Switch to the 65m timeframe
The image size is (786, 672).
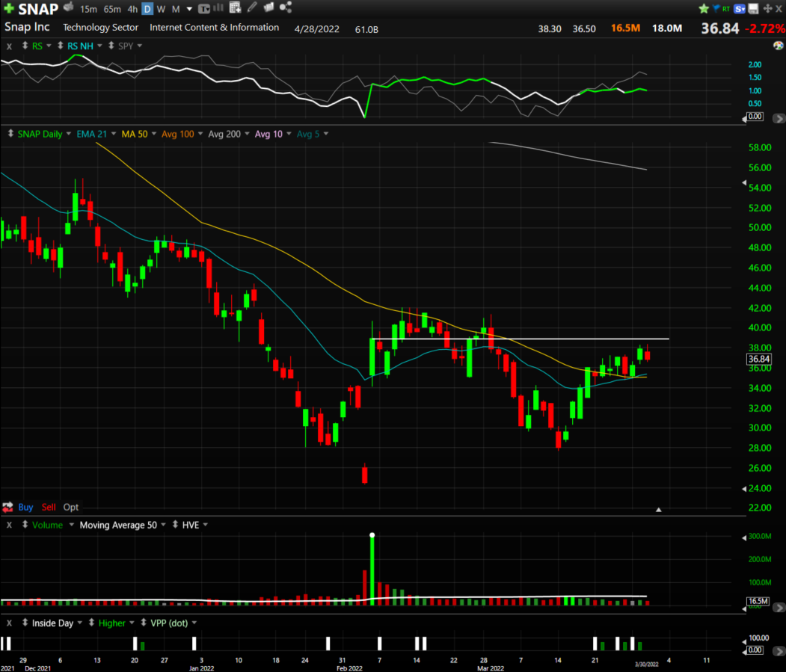click(x=112, y=9)
